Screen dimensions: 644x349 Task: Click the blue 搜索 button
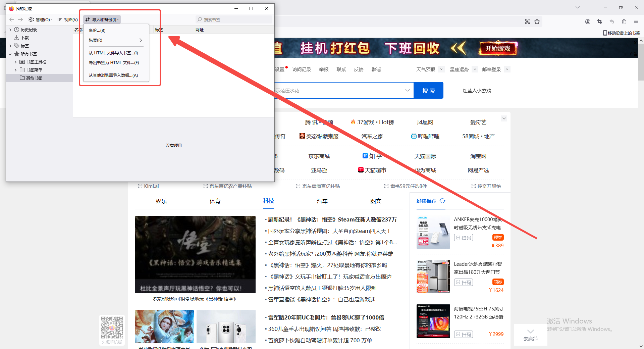[x=429, y=90]
